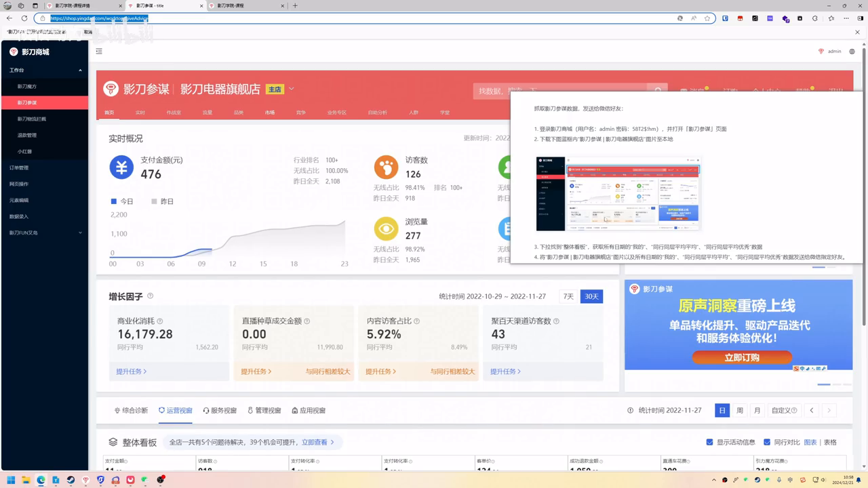Open 影刀魔方 in the sidebar
Screen dimensions: 868x488
(44, 86)
